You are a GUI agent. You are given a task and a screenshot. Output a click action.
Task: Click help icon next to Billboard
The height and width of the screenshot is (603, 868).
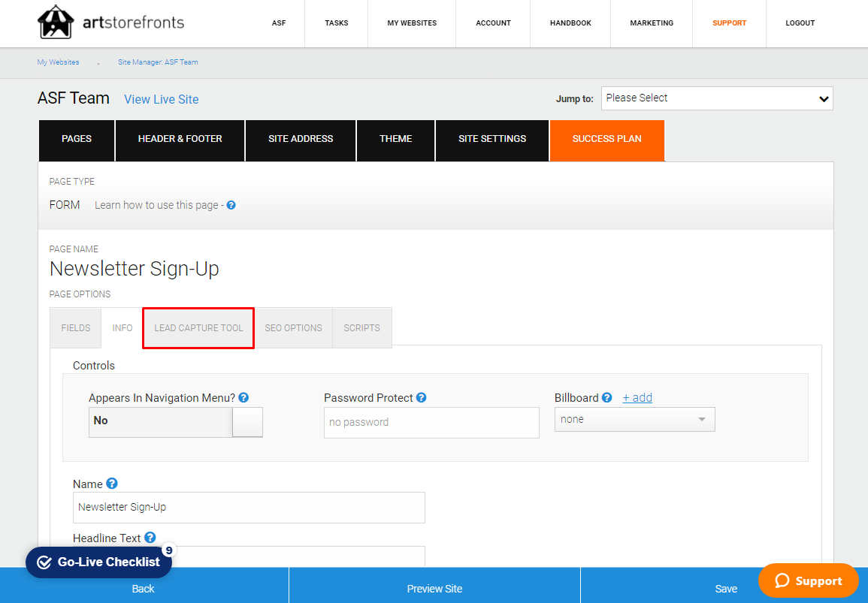point(606,397)
